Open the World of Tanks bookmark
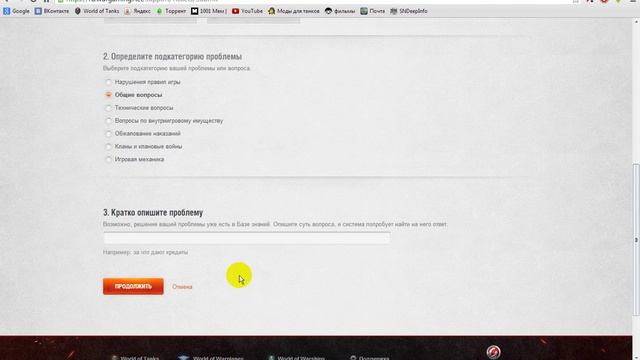Screen dimensions: 640x360 [97, 11]
